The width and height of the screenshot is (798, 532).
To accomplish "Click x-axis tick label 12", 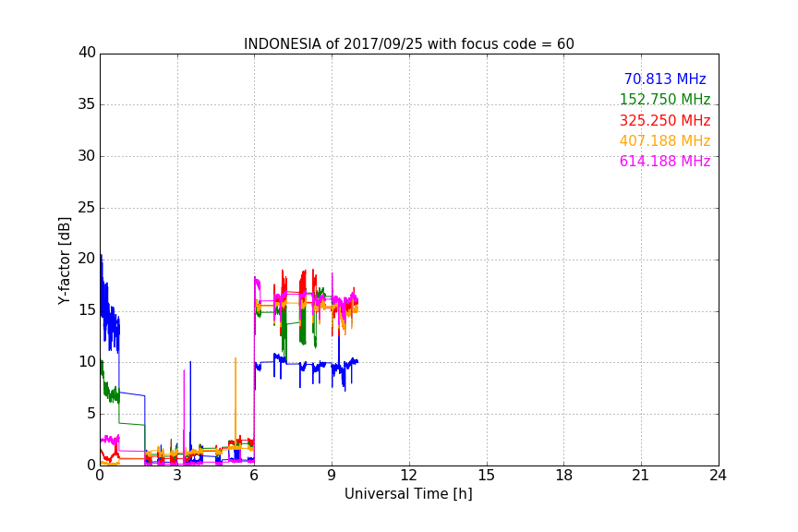I will pos(408,476).
